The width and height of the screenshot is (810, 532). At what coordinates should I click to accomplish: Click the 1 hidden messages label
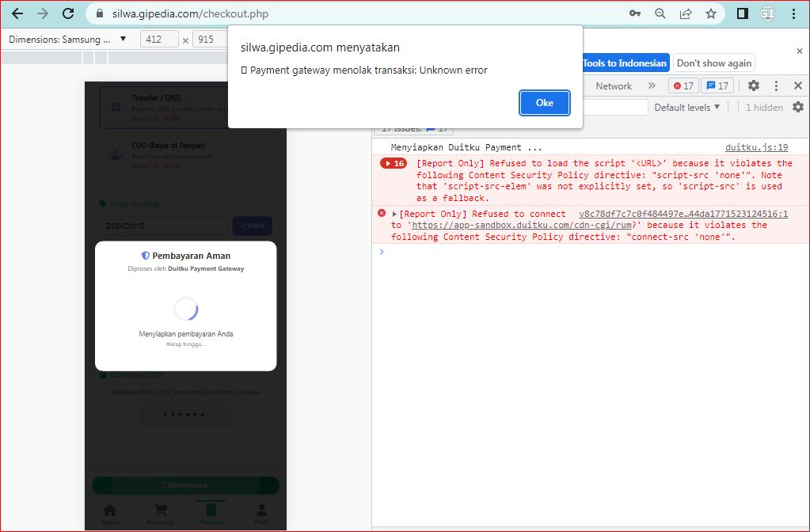tap(764, 108)
